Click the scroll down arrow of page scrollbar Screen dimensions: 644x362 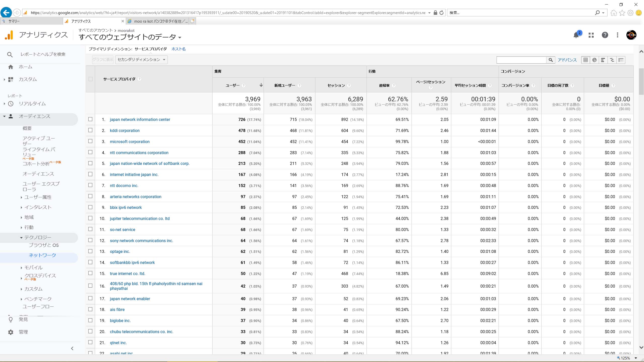[641, 347]
